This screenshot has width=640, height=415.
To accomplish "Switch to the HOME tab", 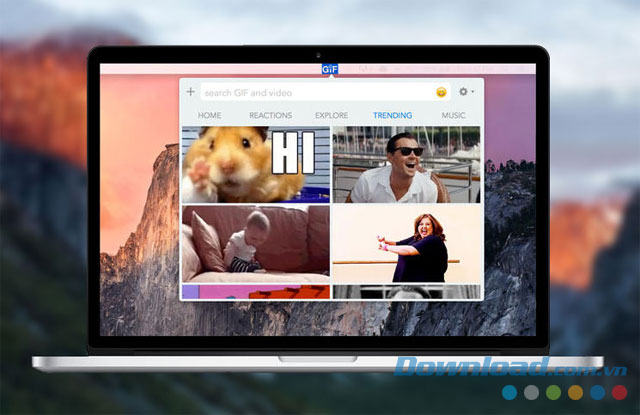I will click(210, 116).
